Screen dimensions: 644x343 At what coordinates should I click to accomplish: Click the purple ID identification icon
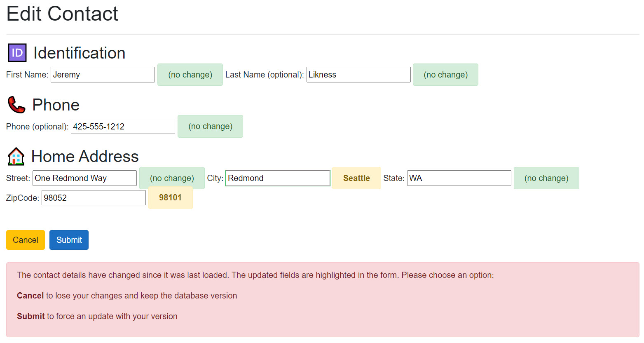[x=17, y=53]
